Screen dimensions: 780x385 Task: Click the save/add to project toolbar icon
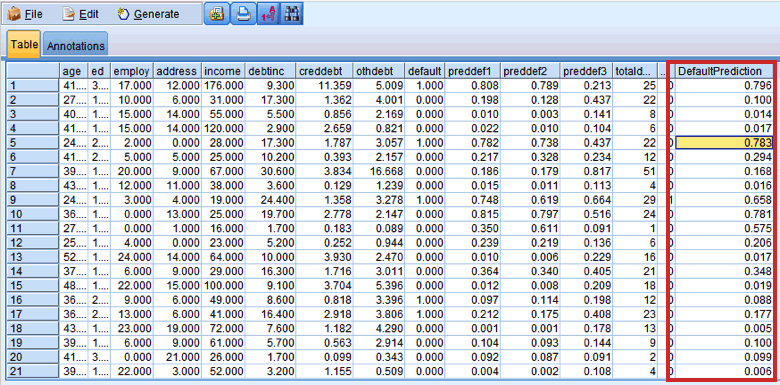(x=216, y=14)
